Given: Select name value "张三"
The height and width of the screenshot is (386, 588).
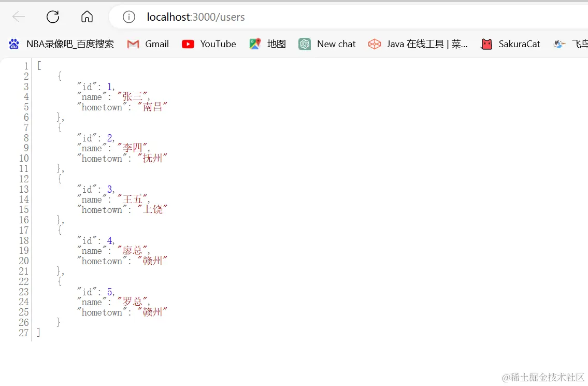Looking at the screenshot, I should coord(133,97).
